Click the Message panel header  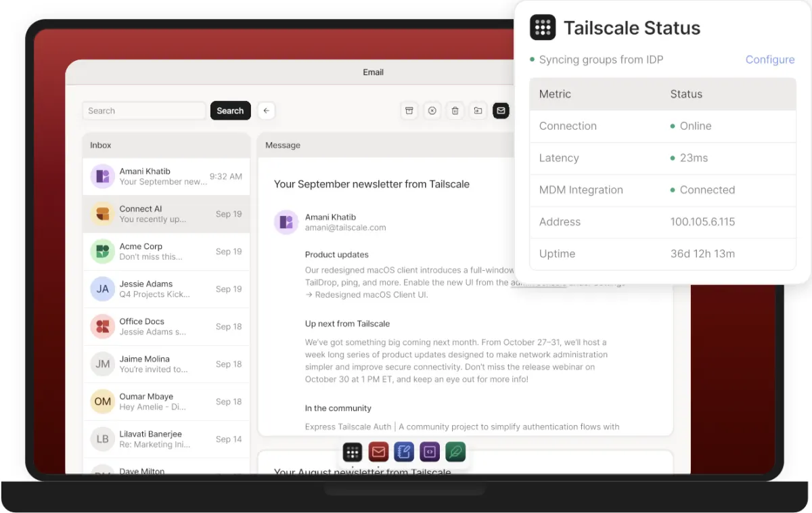click(386, 146)
